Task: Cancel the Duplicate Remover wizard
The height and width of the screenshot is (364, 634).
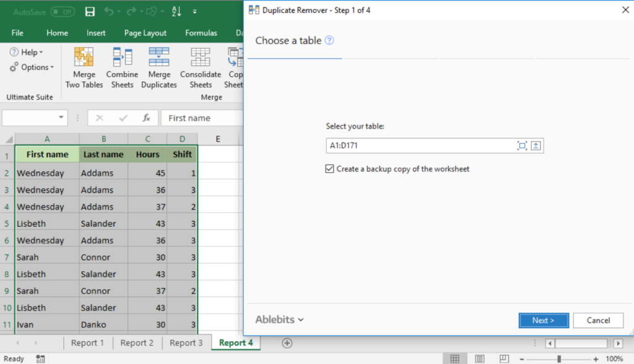Action: [x=597, y=320]
